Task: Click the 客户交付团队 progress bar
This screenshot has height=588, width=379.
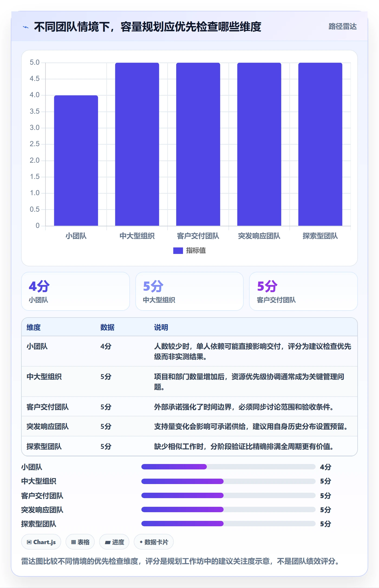Action: point(228,495)
